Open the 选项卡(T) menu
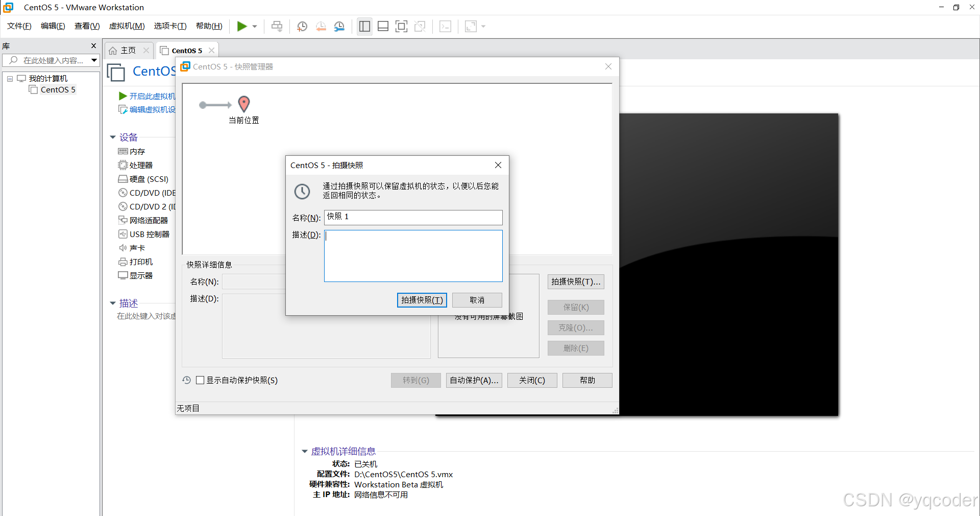 pos(170,26)
